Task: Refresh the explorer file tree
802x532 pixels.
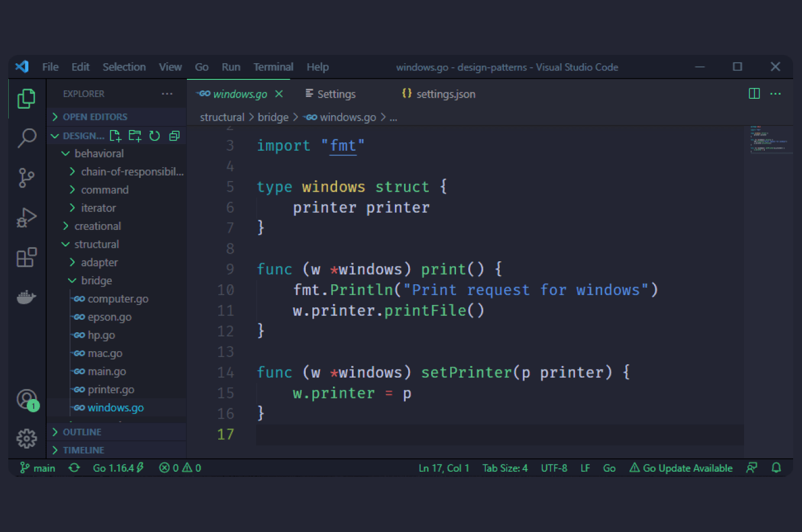Action: (154, 135)
